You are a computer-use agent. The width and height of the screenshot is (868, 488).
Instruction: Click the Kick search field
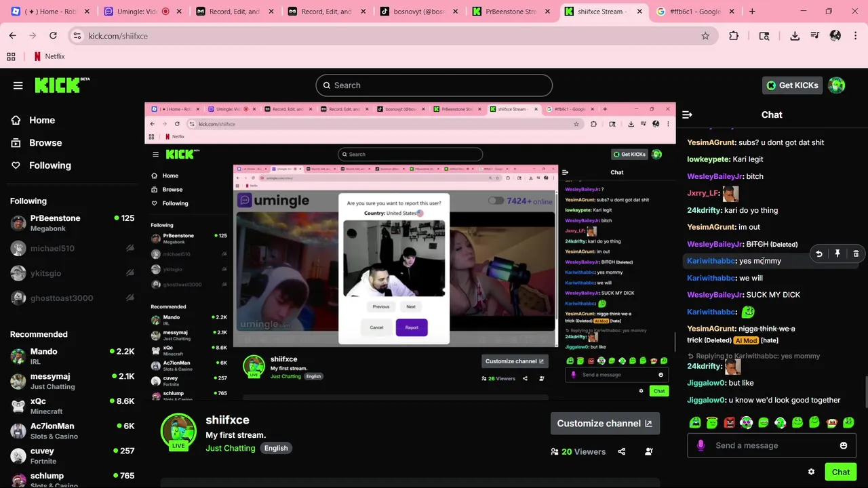(434, 85)
